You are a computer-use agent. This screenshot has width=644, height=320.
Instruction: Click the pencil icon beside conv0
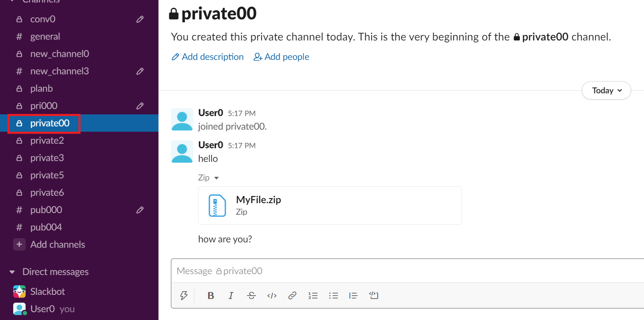[x=140, y=19]
